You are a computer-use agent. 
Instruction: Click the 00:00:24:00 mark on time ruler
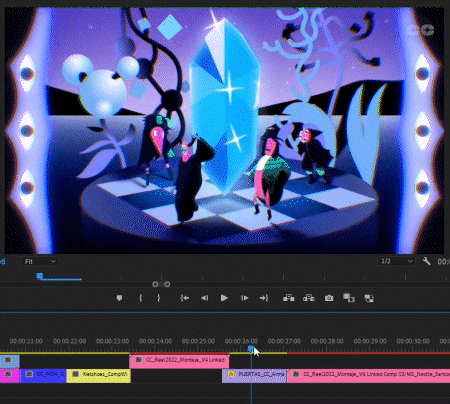coord(155,341)
